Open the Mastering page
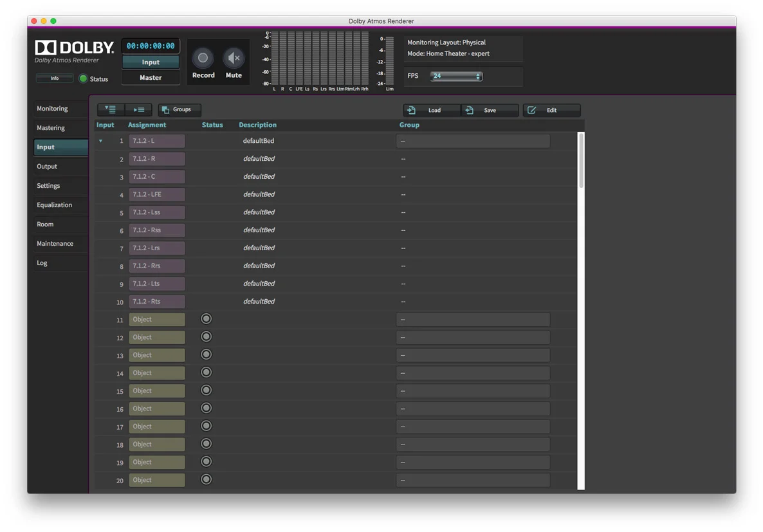 click(x=60, y=127)
